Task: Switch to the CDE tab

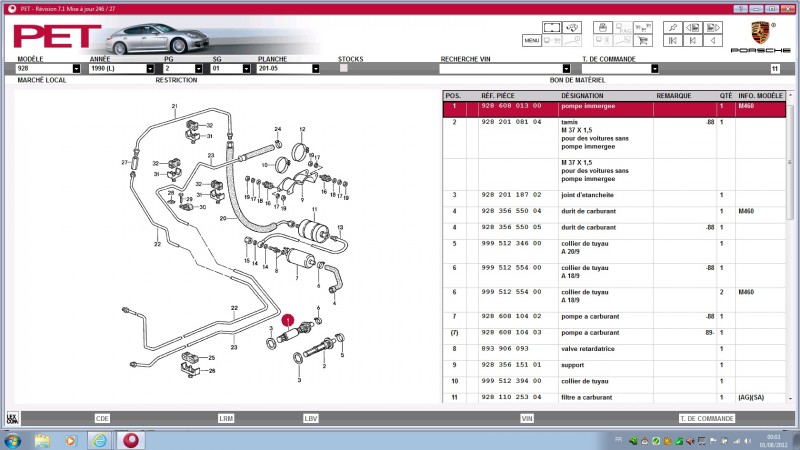Action: [102, 418]
